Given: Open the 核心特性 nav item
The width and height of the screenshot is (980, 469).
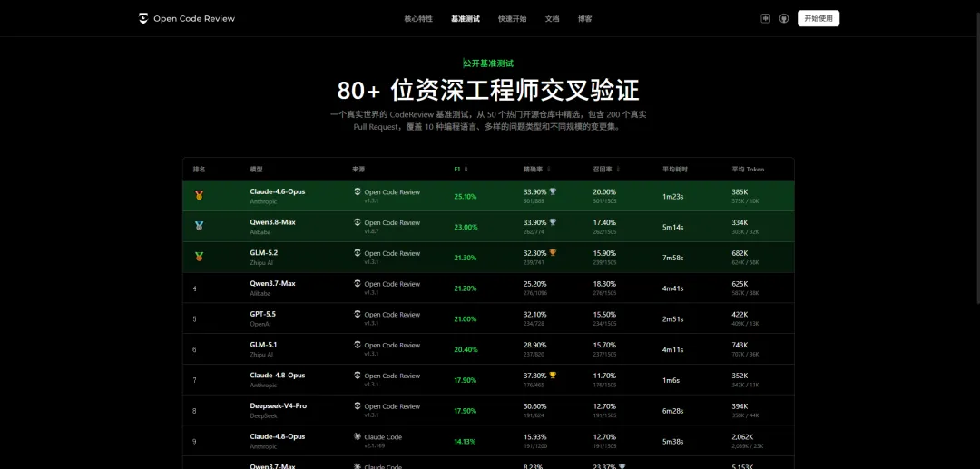Looking at the screenshot, I should pyautogui.click(x=418, y=19).
